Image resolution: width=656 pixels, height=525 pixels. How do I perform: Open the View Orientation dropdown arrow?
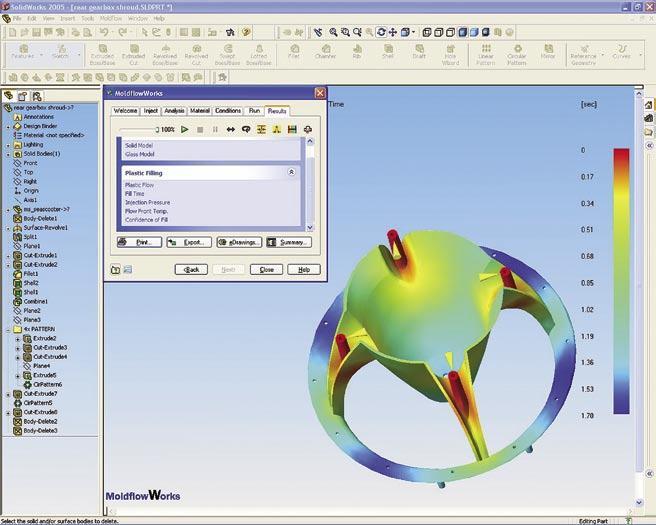[414, 32]
